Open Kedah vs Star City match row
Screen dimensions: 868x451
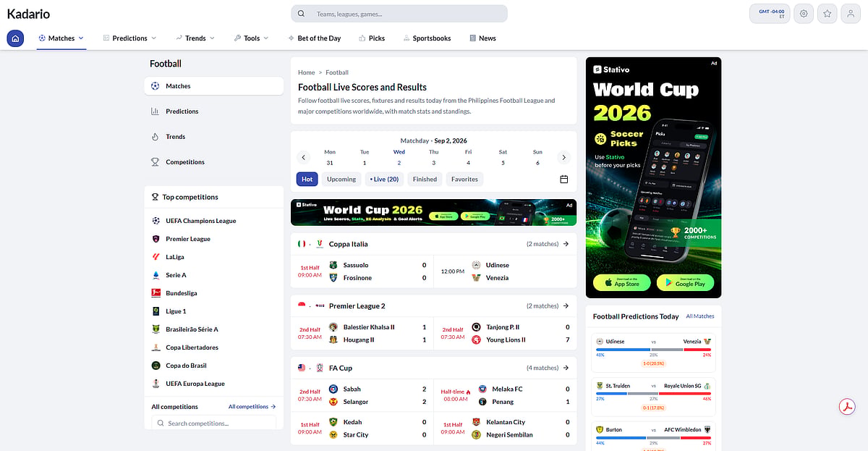362,429
